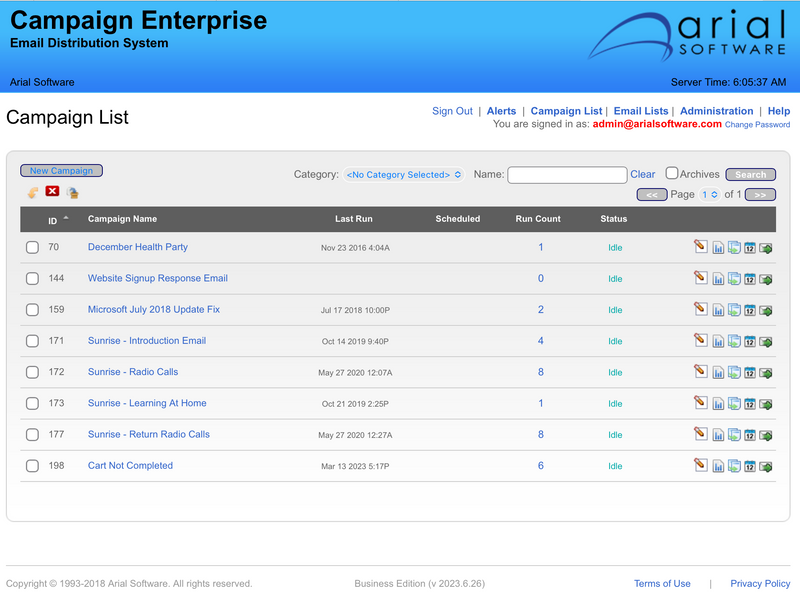Send Sunrise - Return Radio Calls via envelope icon
This screenshot has width=800, height=600.
[766, 435]
